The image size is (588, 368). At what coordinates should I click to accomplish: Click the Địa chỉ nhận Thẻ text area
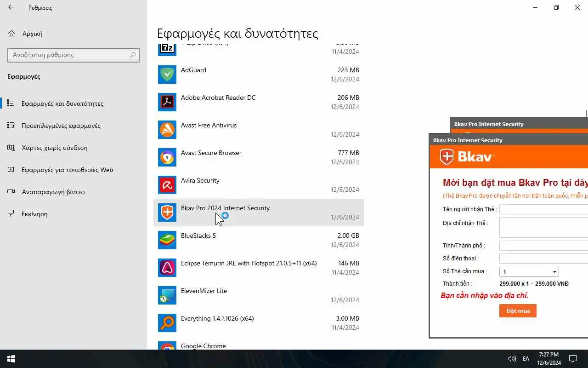(543, 227)
